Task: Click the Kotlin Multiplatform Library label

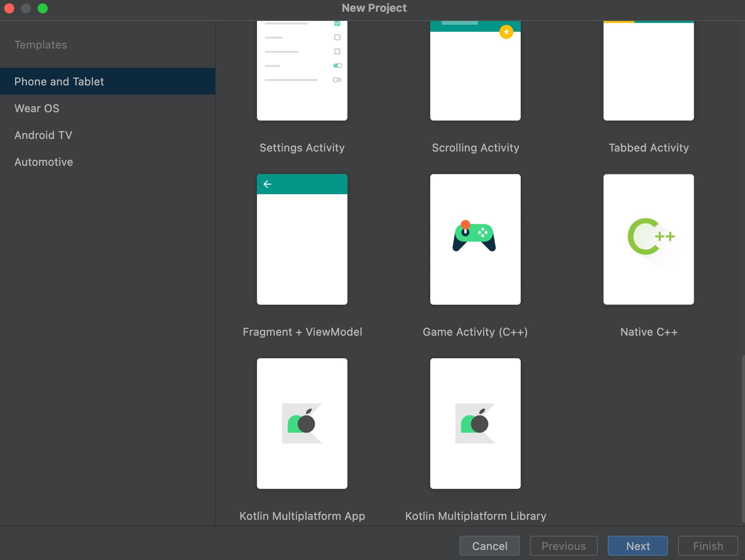Action: (x=475, y=516)
